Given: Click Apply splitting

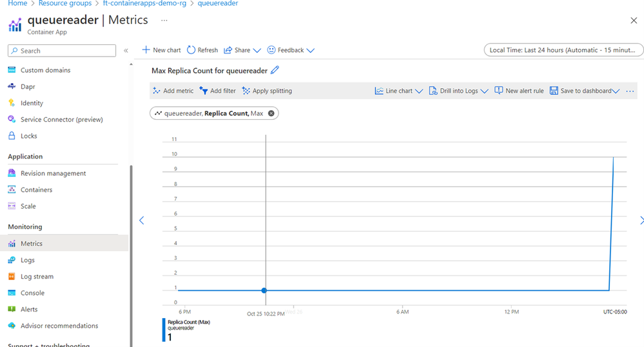Looking at the screenshot, I should [267, 91].
